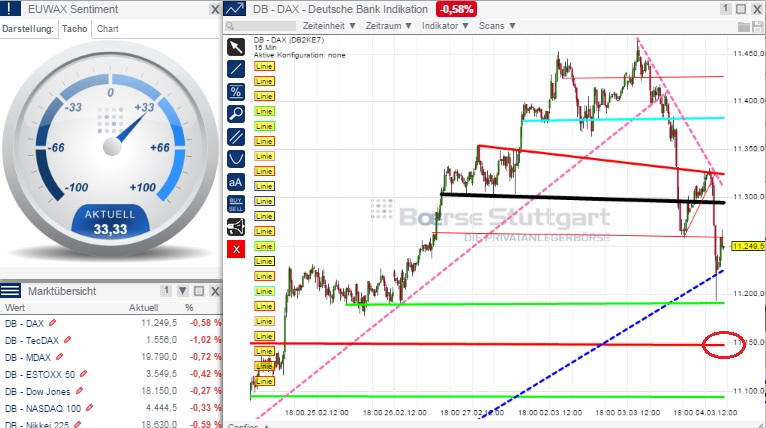Click the pencil icon next to DB - NASDAQ 100
The image size is (766, 428).
89,407
